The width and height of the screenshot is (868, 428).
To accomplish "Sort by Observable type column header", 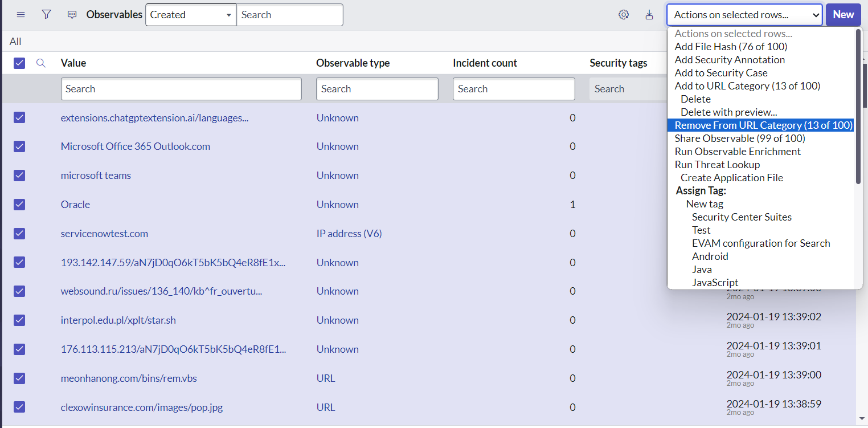I will pyautogui.click(x=353, y=63).
